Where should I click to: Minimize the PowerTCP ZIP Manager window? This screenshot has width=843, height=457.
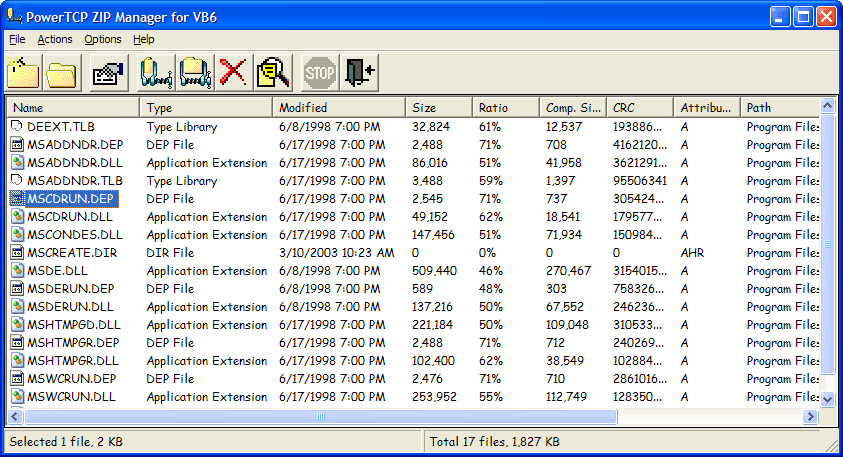[780, 17]
